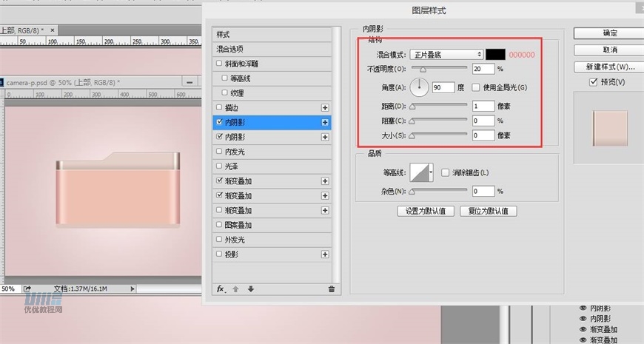Toggle 消除锯齿 checkbox
Screen dimensions: 644x344
pos(445,172)
